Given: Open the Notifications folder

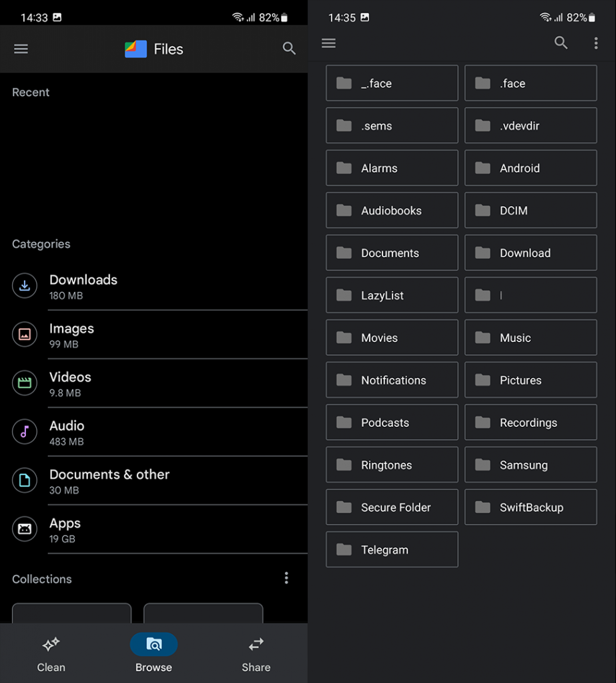Looking at the screenshot, I should coord(392,380).
